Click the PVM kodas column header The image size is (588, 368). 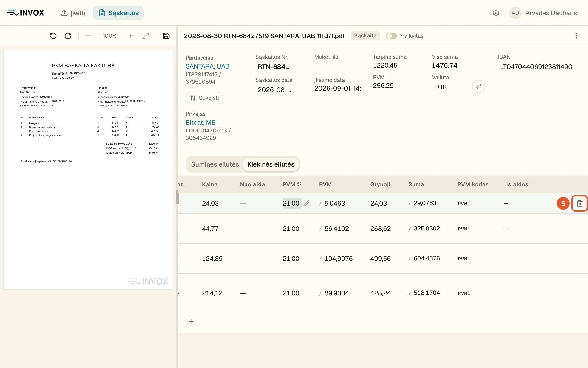point(473,184)
